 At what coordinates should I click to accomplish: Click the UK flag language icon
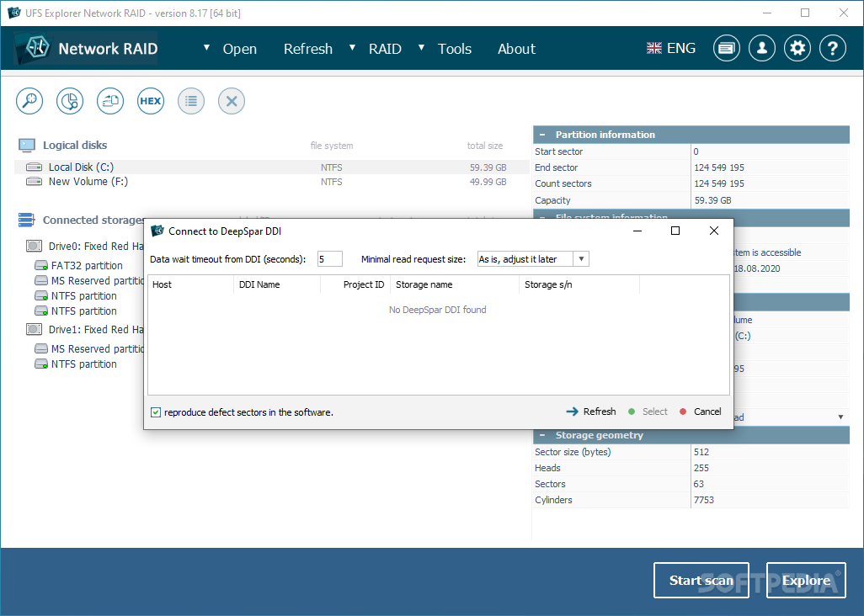pyautogui.click(x=654, y=49)
